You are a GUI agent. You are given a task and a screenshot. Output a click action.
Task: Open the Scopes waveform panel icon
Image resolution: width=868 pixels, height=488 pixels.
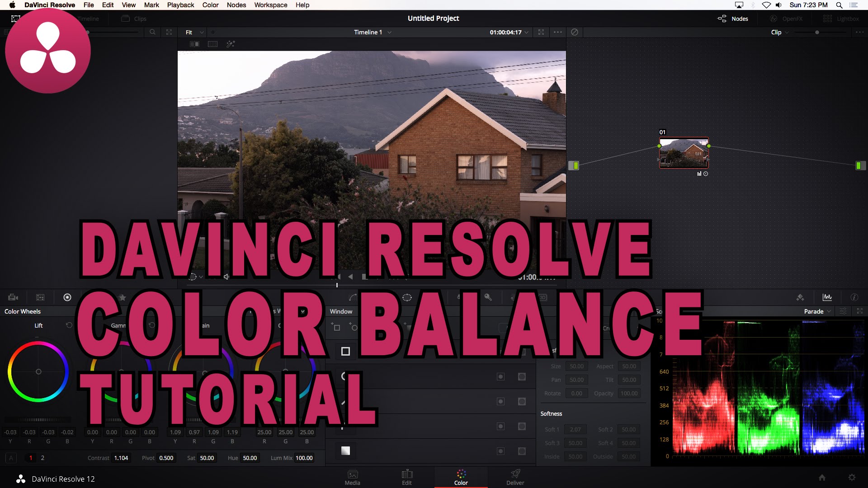(x=827, y=297)
